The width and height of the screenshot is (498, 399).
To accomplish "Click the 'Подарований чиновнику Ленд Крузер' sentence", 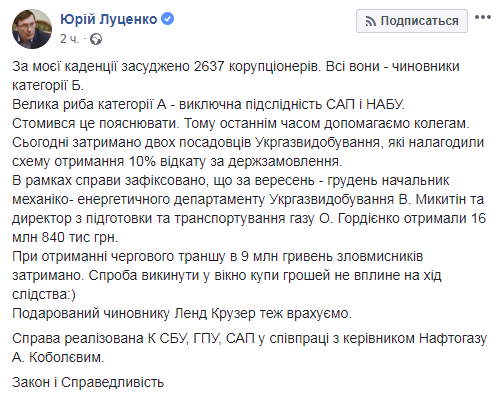I will [x=182, y=313].
